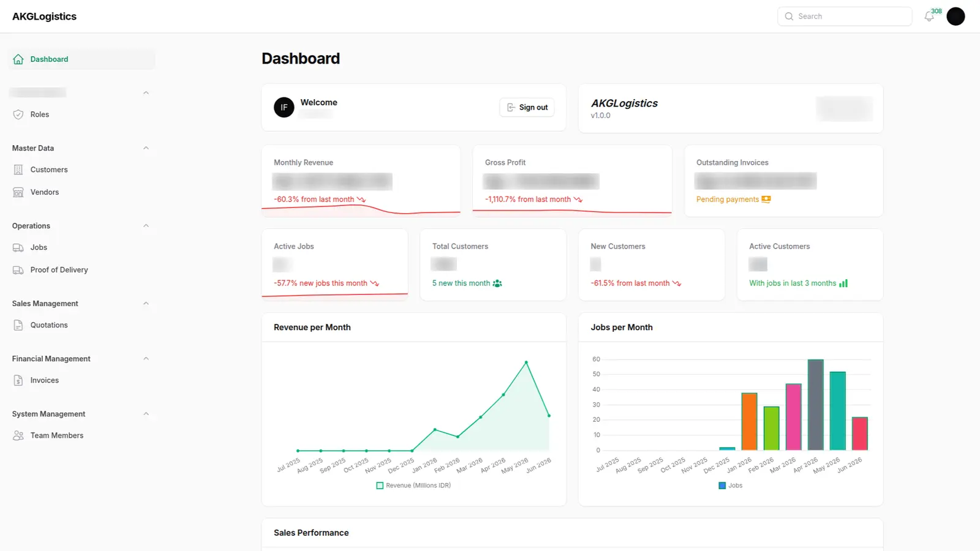Click the IF avatar in Welcome card

point(284,107)
